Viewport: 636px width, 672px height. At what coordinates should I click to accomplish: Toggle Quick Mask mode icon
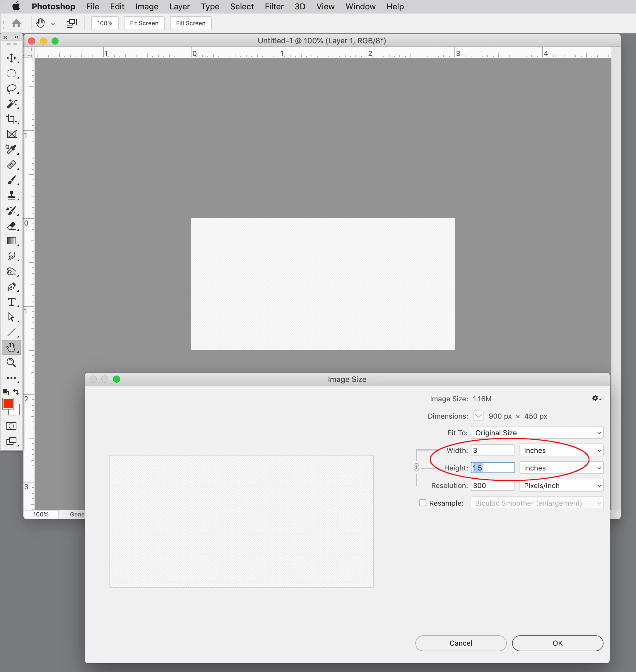[x=11, y=426]
